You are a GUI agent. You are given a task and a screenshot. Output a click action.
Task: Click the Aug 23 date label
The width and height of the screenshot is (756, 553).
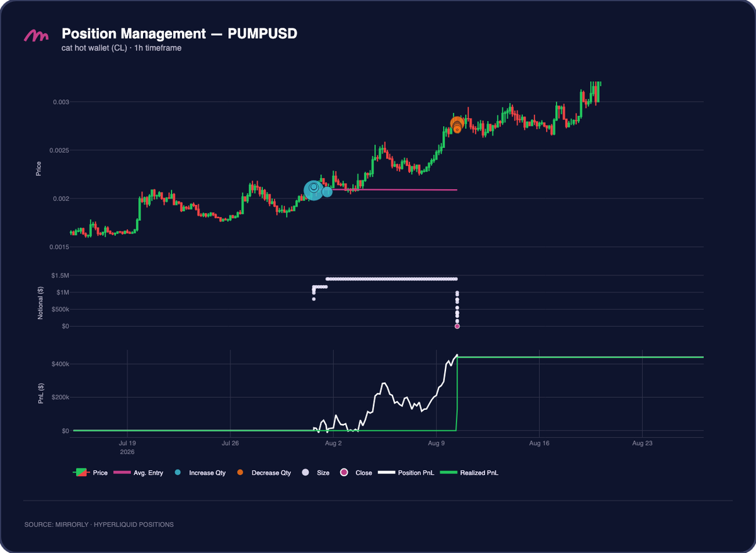point(642,444)
